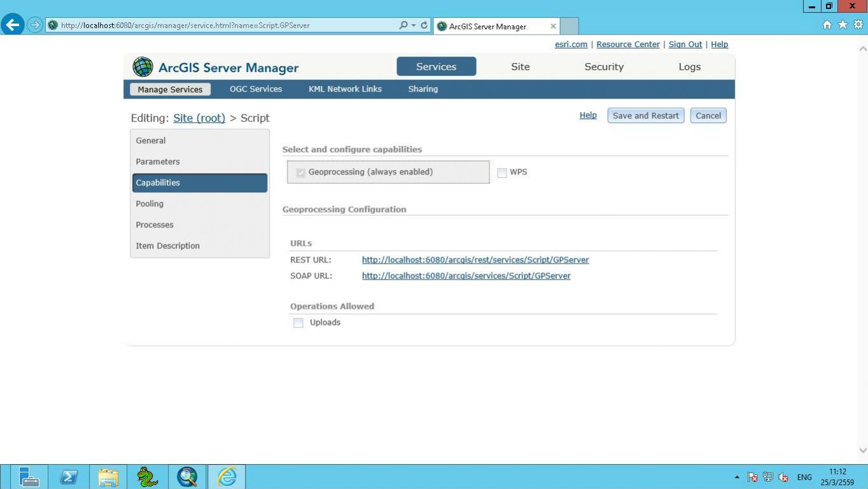Open the browser Tools gear icon
Viewport: 868px width, 489px height.
[858, 25]
